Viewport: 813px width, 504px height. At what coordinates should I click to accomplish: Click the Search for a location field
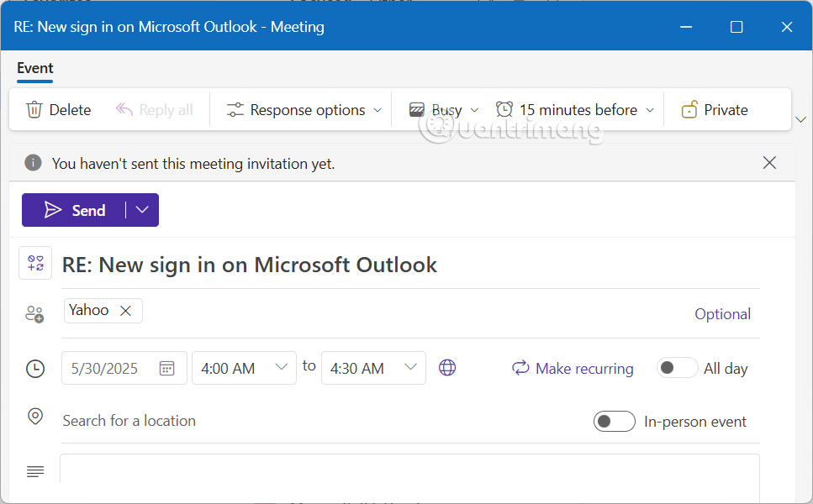click(x=129, y=421)
